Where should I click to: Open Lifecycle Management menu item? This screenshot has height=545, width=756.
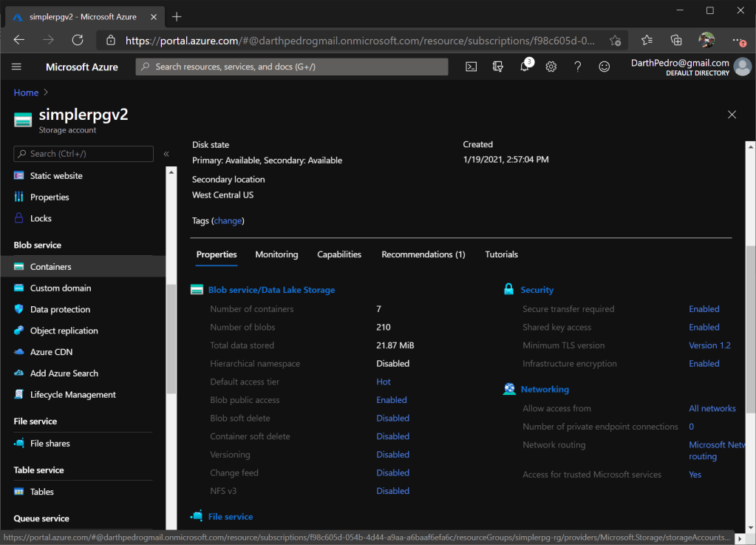tap(72, 395)
